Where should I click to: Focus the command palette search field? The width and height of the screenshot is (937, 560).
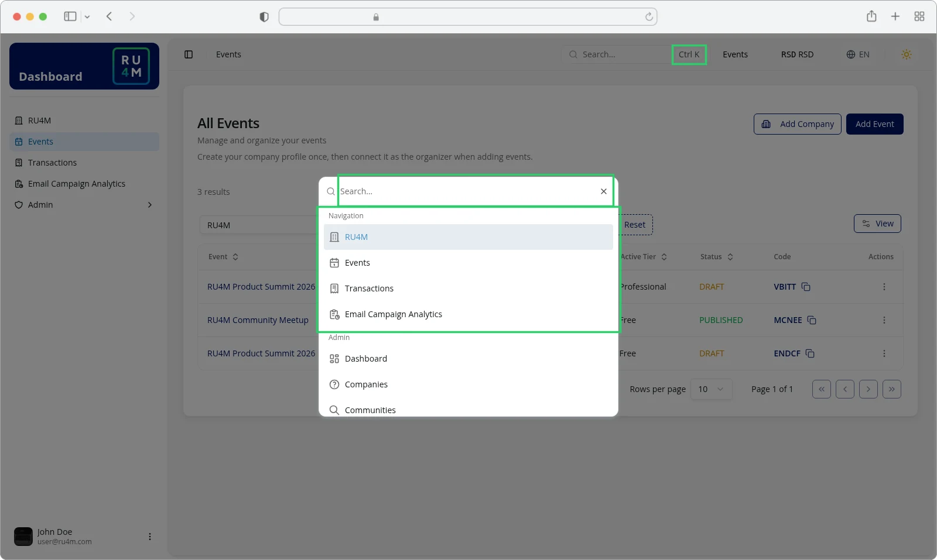click(x=467, y=191)
